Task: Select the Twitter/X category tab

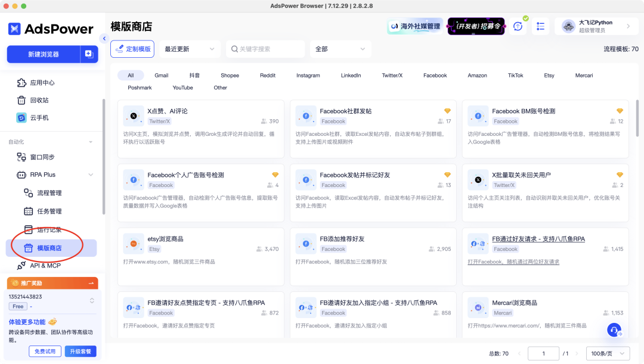Action: tap(392, 76)
